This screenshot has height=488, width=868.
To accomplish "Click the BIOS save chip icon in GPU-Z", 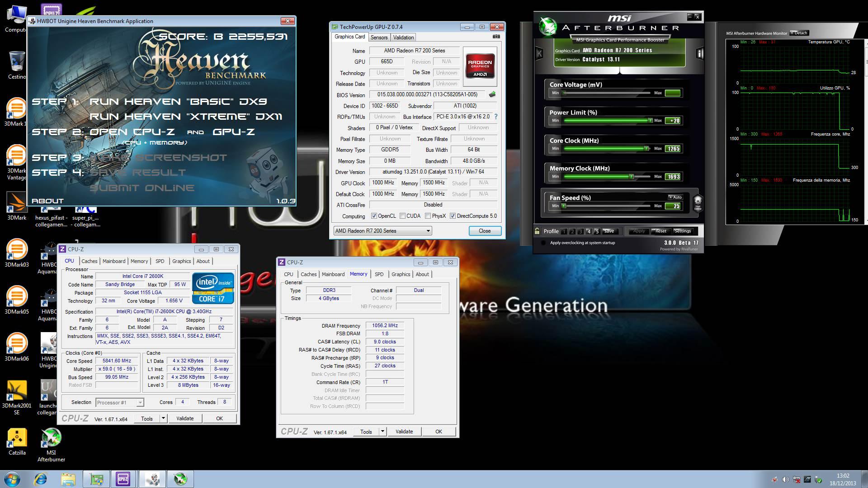I will coord(492,94).
